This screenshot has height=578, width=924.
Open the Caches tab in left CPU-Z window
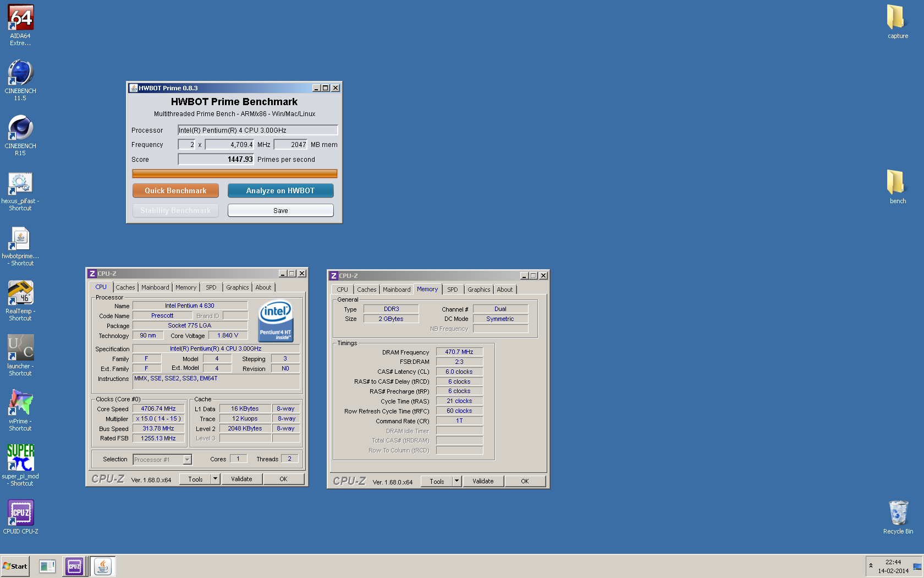point(125,287)
